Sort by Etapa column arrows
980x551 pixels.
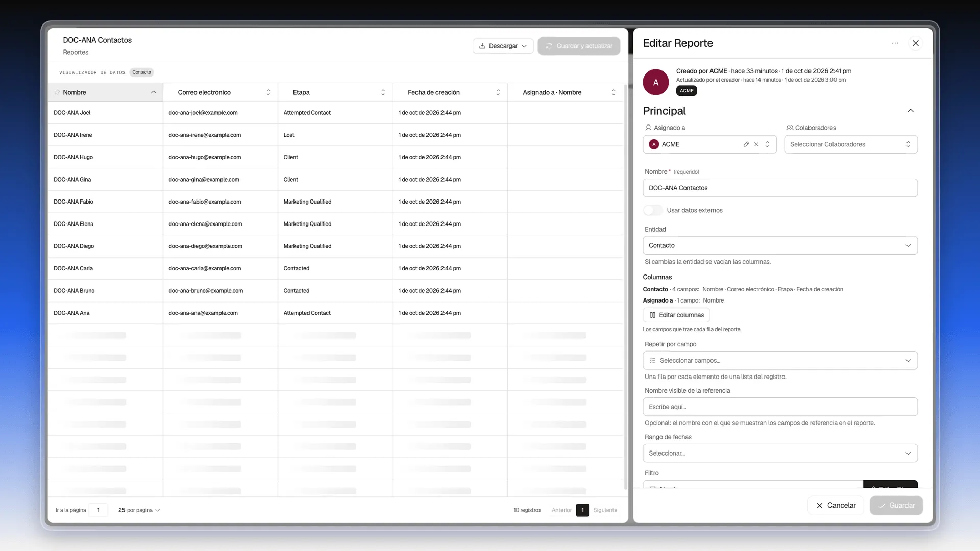tap(383, 92)
